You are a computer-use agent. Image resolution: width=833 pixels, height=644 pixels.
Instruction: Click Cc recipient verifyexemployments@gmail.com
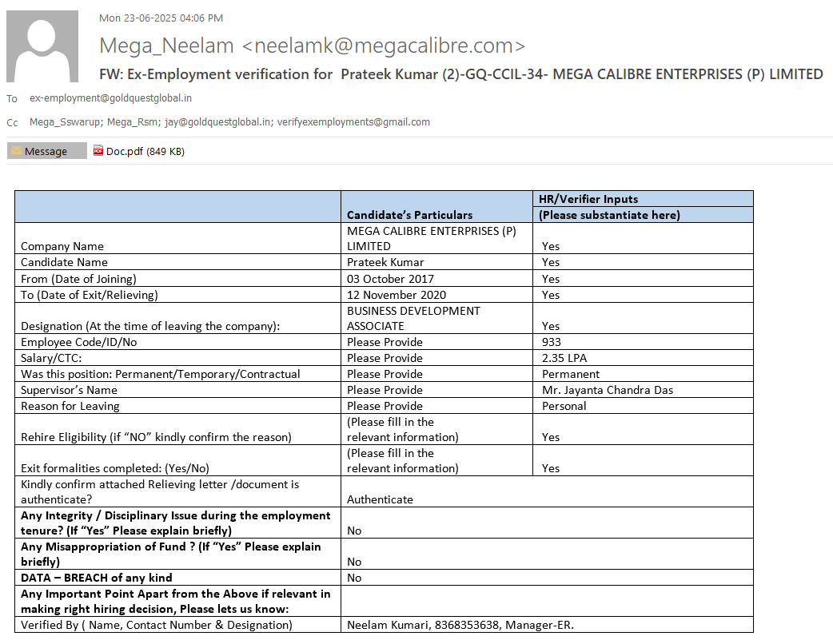[x=353, y=122]
